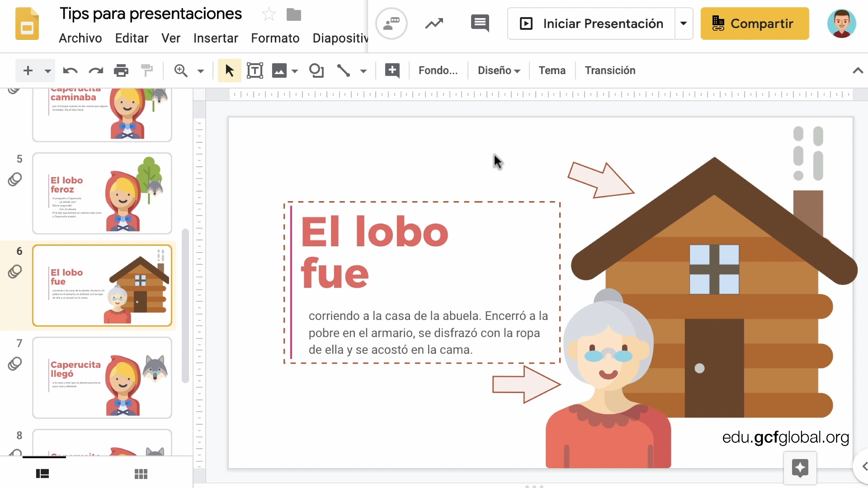Select slide 5 thumbnail El lobo feroz

click(x=102, y=193)
